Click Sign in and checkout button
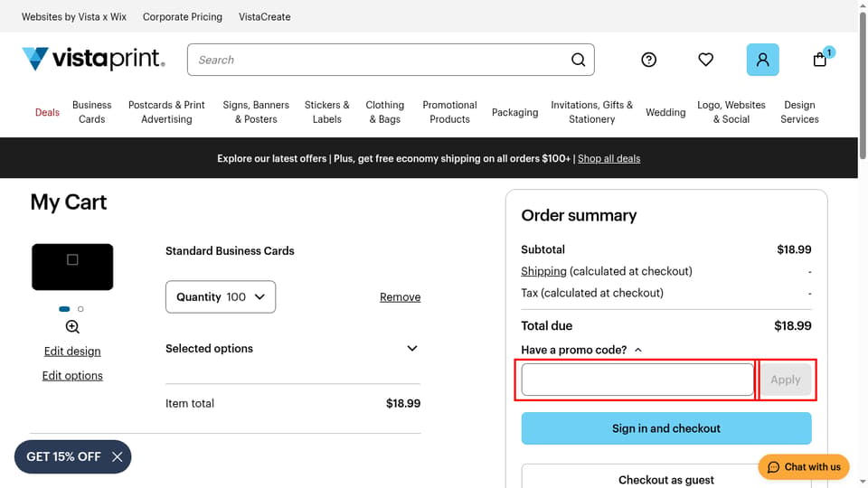The height and width of the screenshot is (488, 868). click(666, 428)
